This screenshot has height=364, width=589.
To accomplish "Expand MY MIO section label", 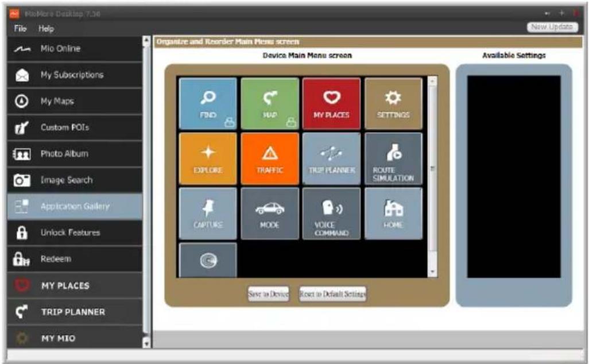I will (58, 338).
